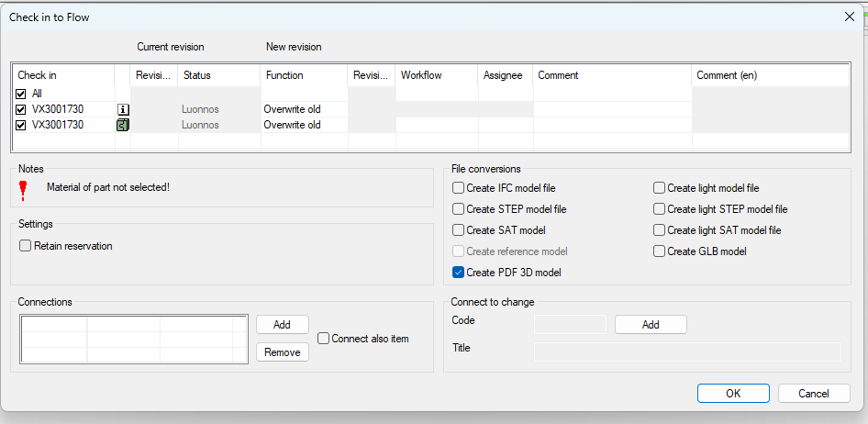Click Workflow cell in the All row
Image resolution: width=868 pixels, height=424 pixels.
point(436,94)
